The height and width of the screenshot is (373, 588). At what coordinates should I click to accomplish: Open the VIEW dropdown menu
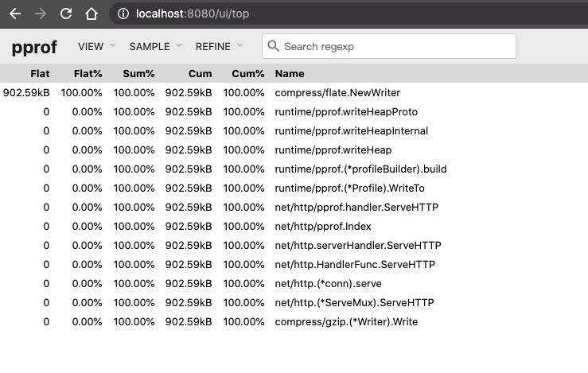(96, 46)
